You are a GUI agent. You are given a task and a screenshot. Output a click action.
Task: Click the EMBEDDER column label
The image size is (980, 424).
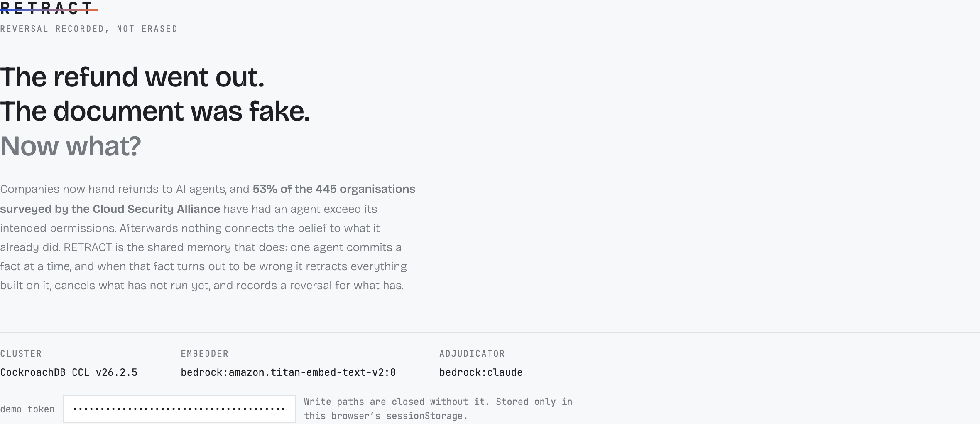tap(205, 354)
